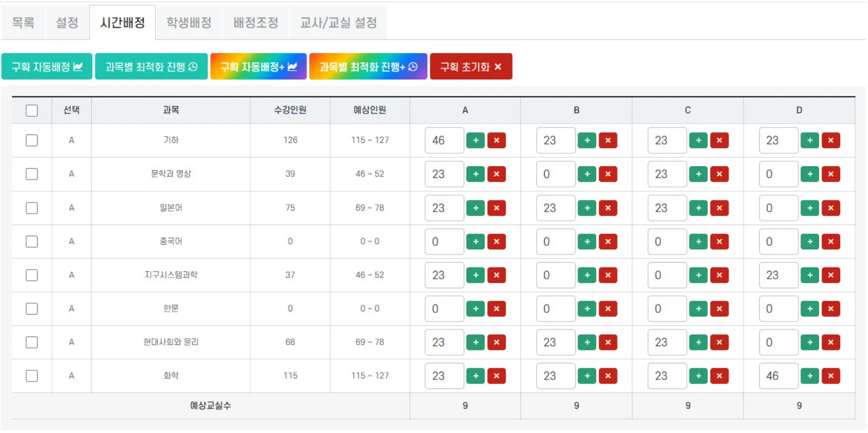Click green plus in 일본어 row column D
868x433 pixels.
[810, 208]
